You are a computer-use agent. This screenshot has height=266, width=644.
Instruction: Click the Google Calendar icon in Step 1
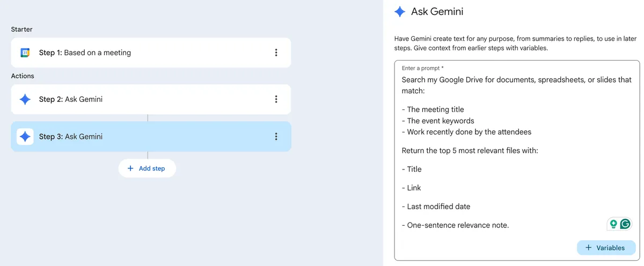25,53
